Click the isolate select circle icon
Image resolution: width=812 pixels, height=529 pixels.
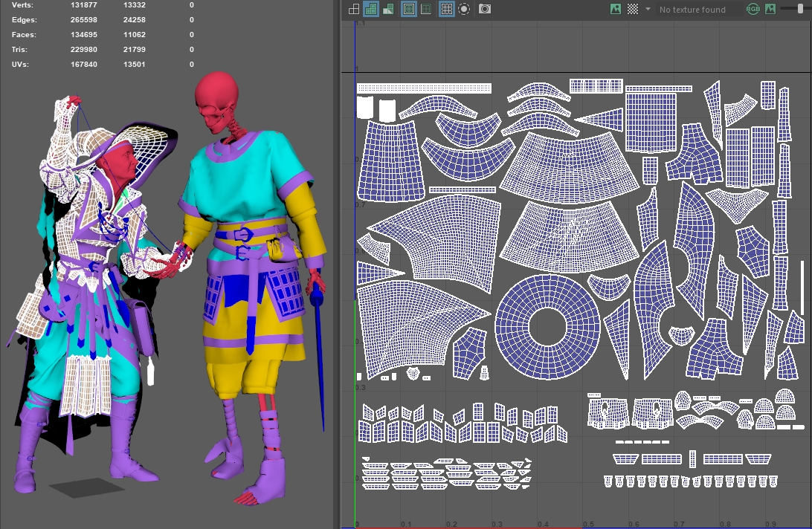click(464, 9)
